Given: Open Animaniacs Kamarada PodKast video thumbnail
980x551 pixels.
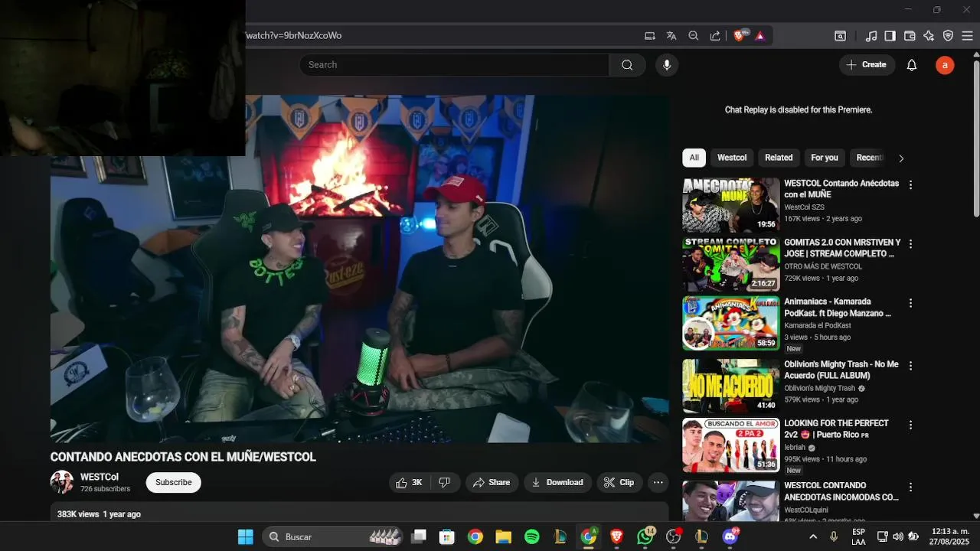Looking at the screenshot, I should [x=731, y=323].
